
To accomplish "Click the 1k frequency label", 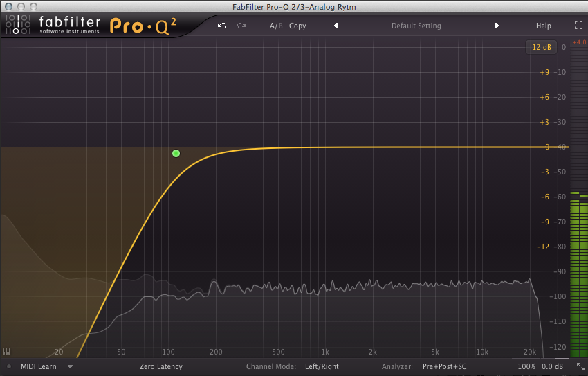I will [325, 352].
